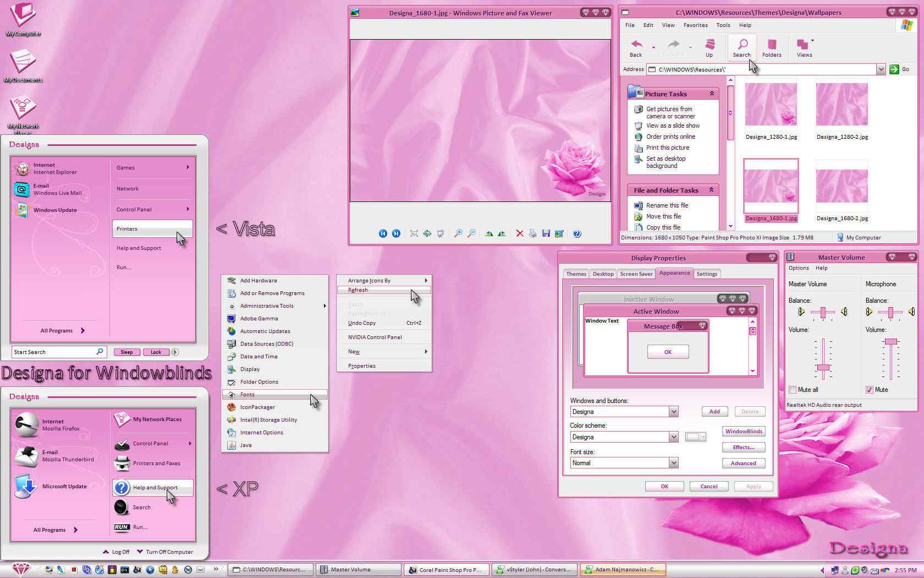The width and height of the screenshot is (924, 578).
Task: Print picture using printer icon in viewer
Action: 532,233
